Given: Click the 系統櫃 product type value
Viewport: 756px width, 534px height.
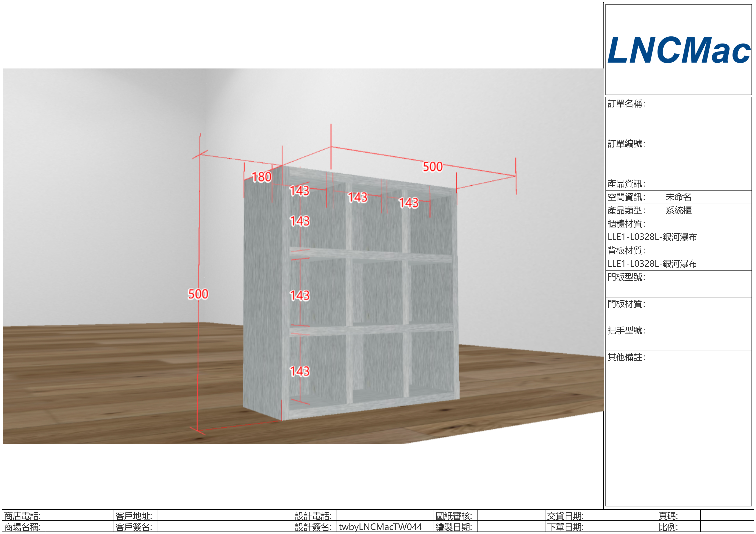Looking at the screenshot, I should (x=678, y=210).
